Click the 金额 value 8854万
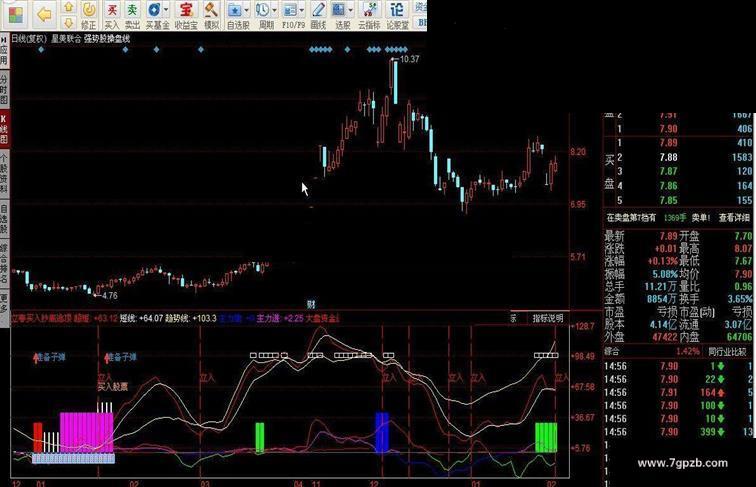 [662, 299]
